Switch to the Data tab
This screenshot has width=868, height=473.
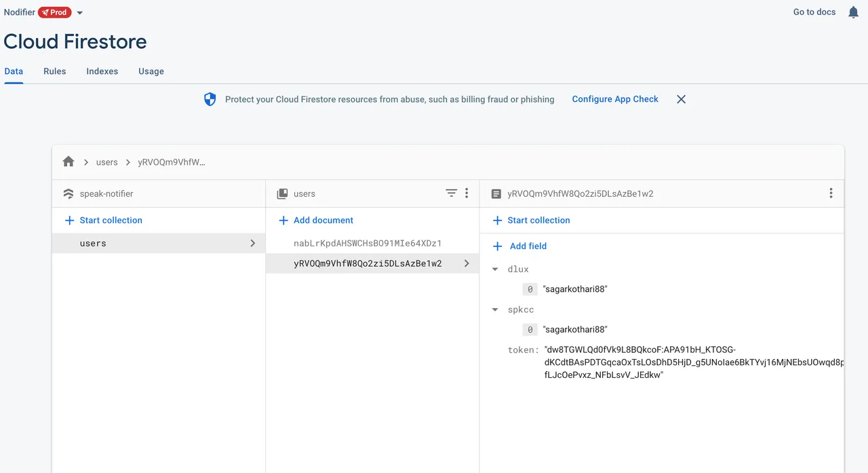(14, 71)
